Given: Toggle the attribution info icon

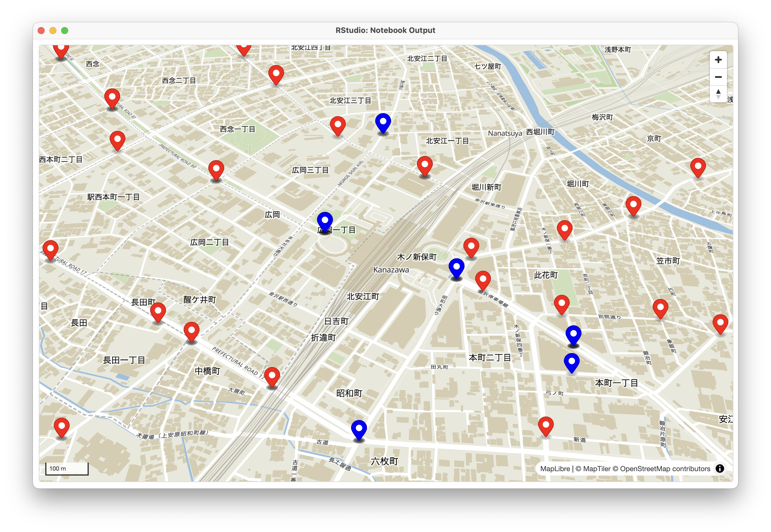Looking at the screenshot, I should tap(719, 468).
